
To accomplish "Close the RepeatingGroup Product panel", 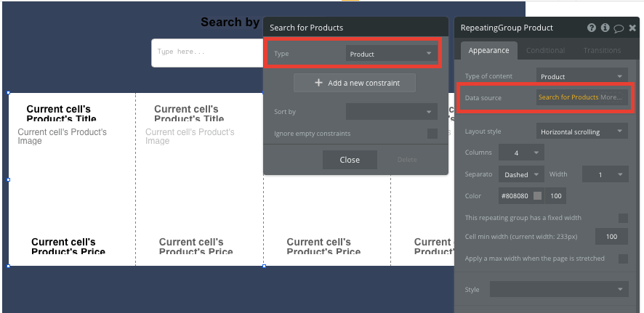I will (632, 28).
